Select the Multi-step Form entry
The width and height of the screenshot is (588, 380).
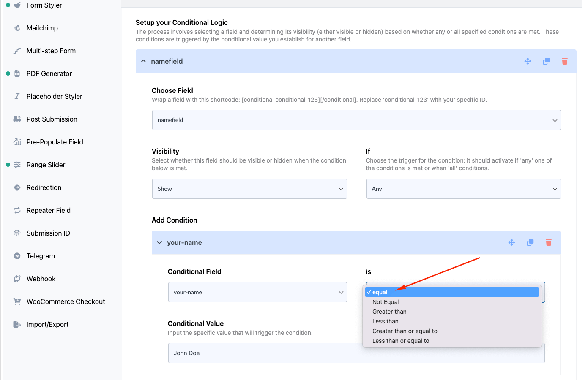(x=51, y=51)
